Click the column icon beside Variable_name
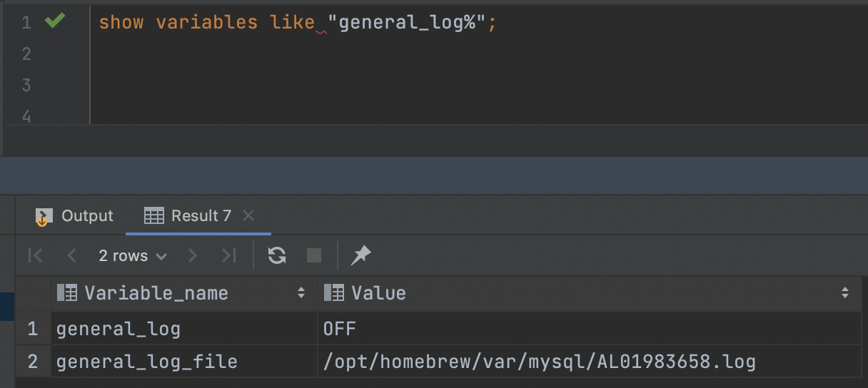 [x=67, y=293]
